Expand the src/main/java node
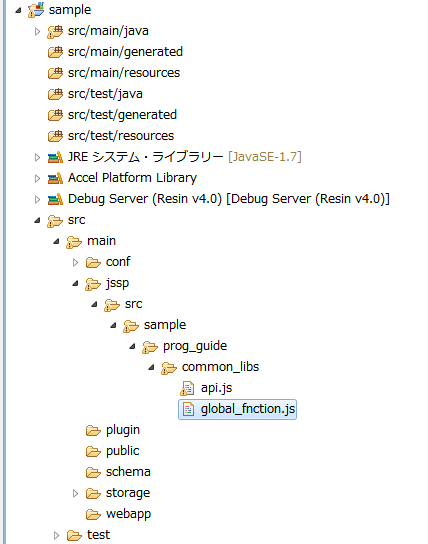 pyautogui.click(x=37, y=32)
